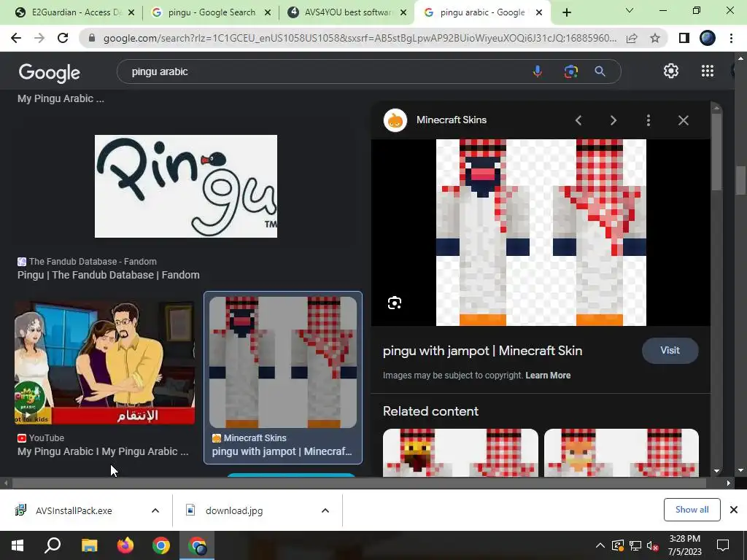Screen dimensions: 747x560
Task: Show previous image in preview panel
Action: (x=578, y=120)
